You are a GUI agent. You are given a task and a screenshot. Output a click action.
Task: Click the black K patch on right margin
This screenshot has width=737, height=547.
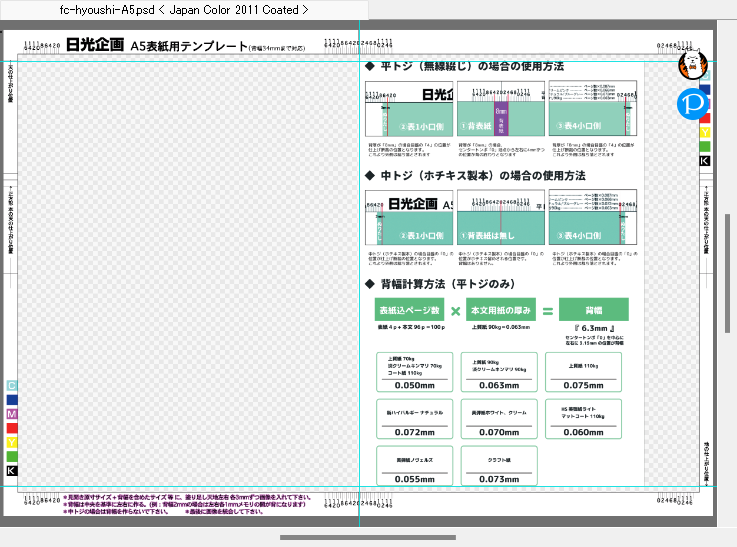705,161
